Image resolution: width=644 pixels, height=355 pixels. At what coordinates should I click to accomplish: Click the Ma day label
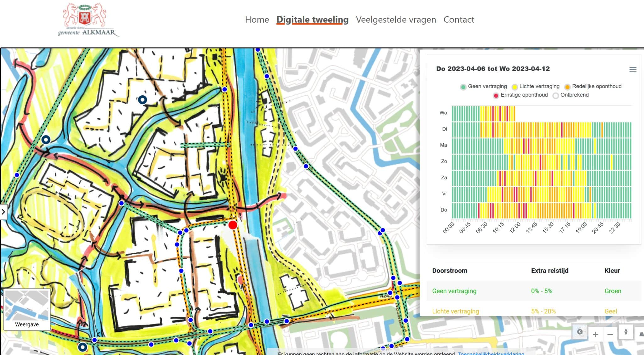coord(443,145)
